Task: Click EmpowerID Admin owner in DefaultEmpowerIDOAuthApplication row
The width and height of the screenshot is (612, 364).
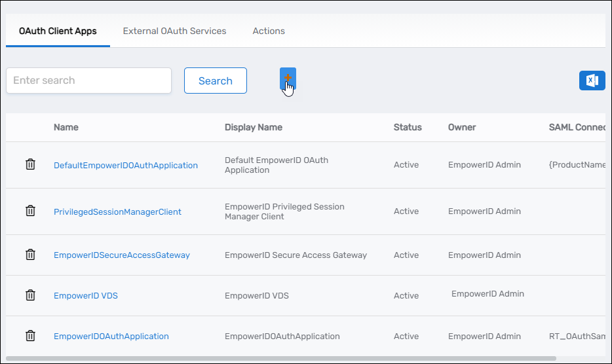Action: 484,164
